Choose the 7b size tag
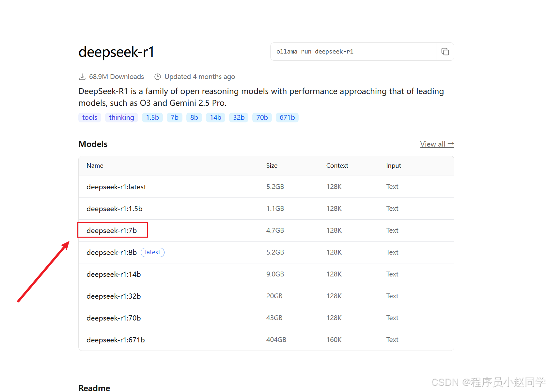547x392 pixels. click(175, 118)
